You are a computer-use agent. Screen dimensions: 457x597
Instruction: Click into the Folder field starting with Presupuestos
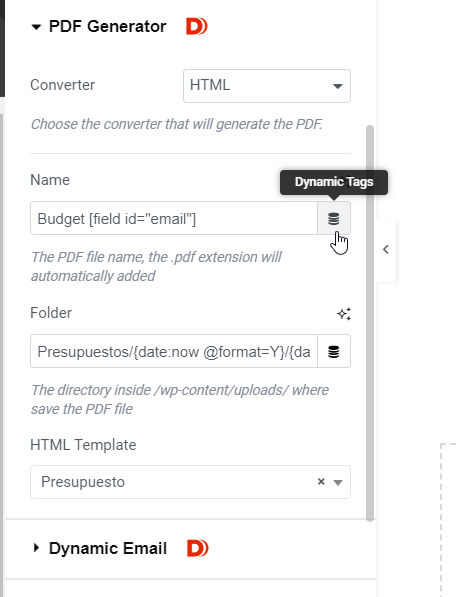[174, 351]
